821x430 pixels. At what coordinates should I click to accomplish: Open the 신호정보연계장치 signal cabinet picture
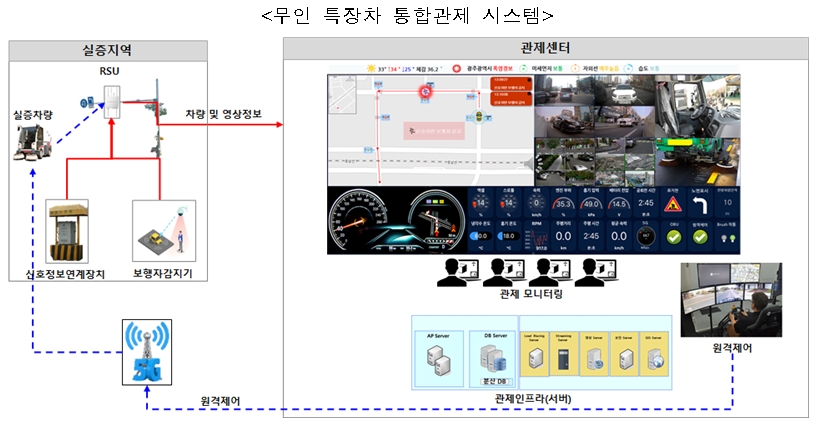pos(66,231)
